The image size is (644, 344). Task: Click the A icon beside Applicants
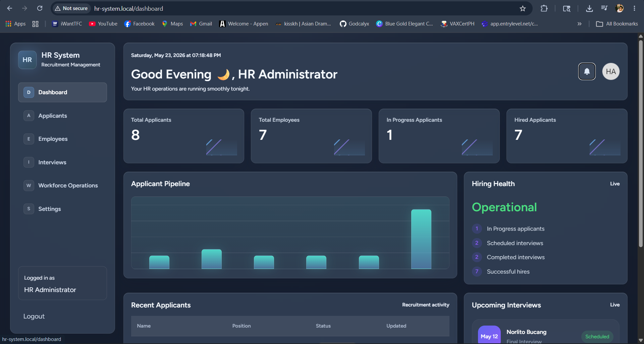(29, 116)
